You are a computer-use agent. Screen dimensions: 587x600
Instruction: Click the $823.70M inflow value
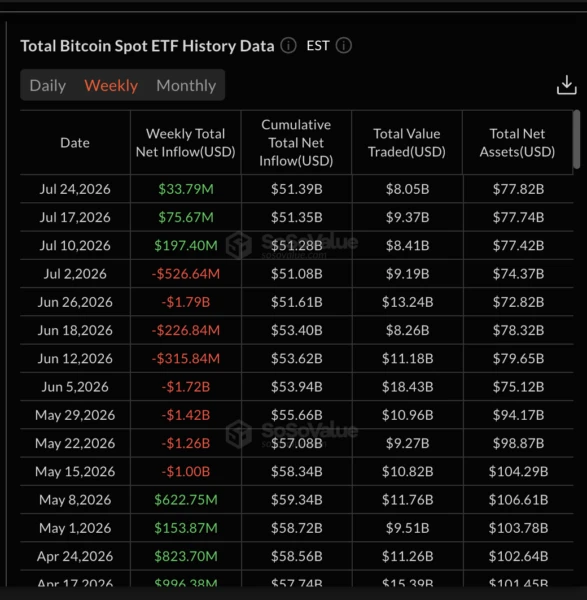[x=186, y=556]
